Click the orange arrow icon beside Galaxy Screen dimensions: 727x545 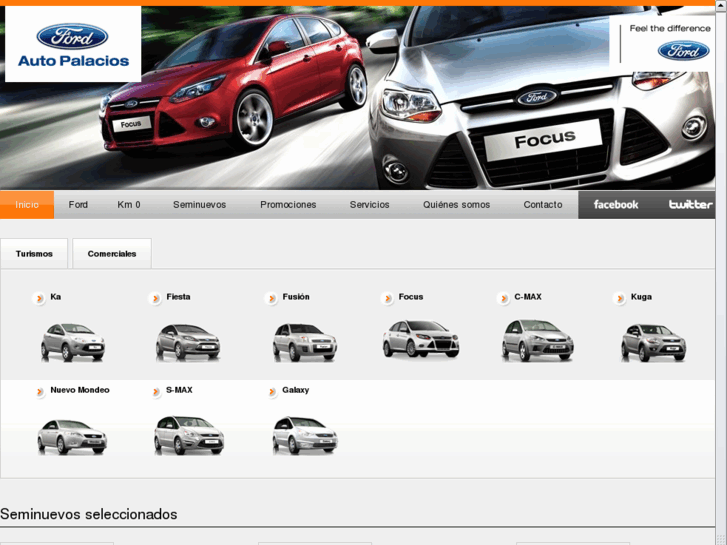coord(271,392)
